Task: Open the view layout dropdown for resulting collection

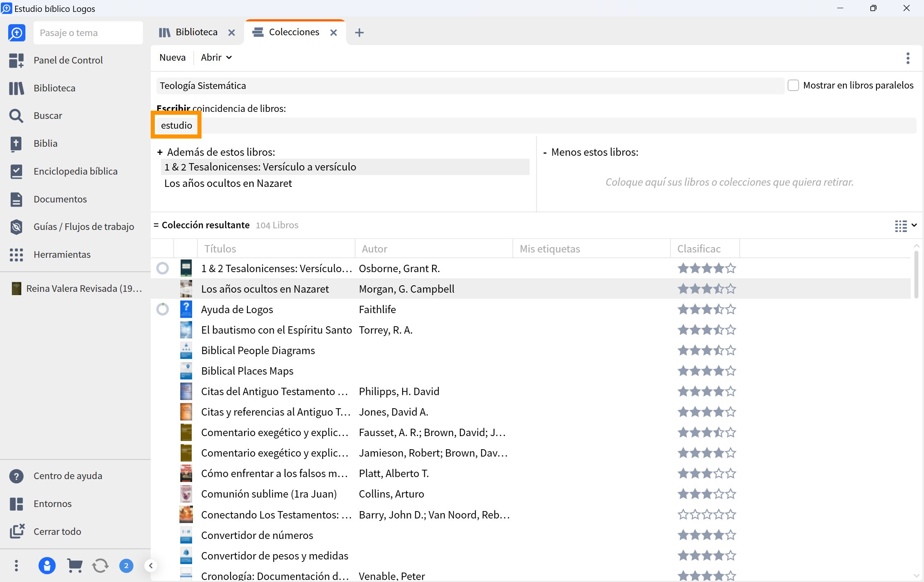Action: coord(906,225)
